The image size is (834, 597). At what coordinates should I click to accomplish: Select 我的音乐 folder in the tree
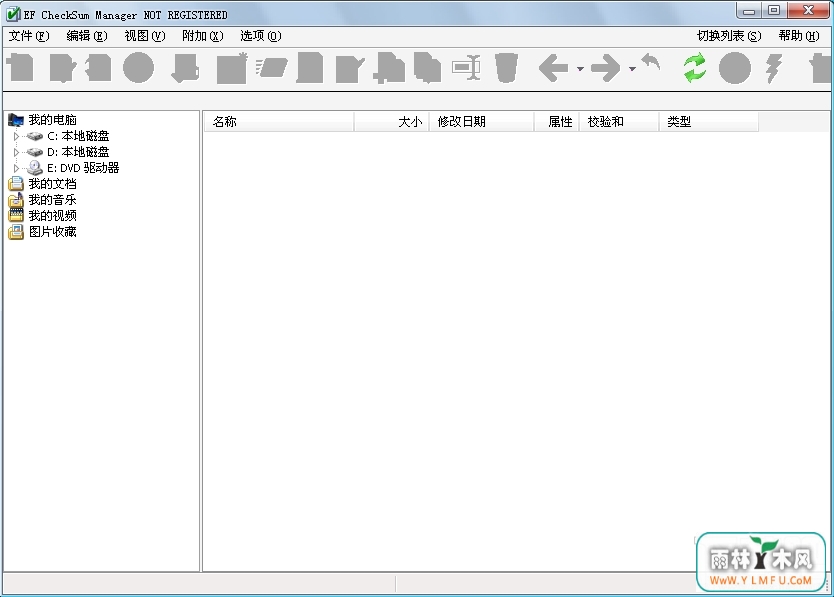click(53, 200)
